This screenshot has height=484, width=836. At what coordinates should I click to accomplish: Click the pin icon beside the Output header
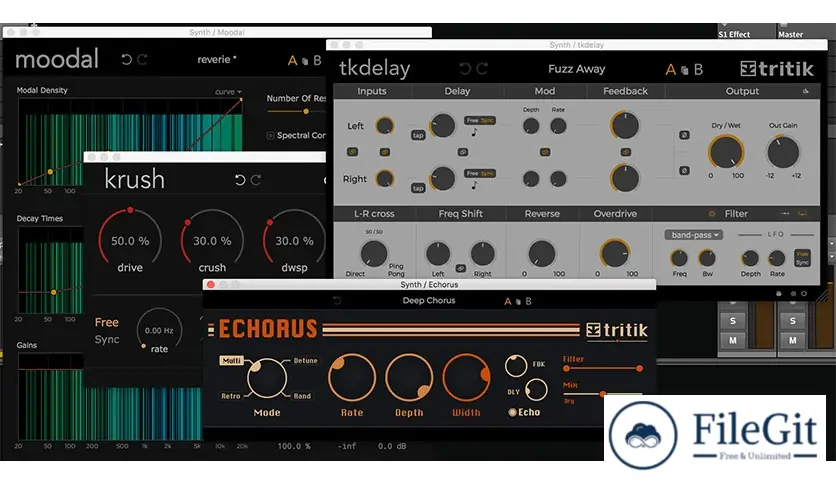pyautogui.click(x=806, y=91)
